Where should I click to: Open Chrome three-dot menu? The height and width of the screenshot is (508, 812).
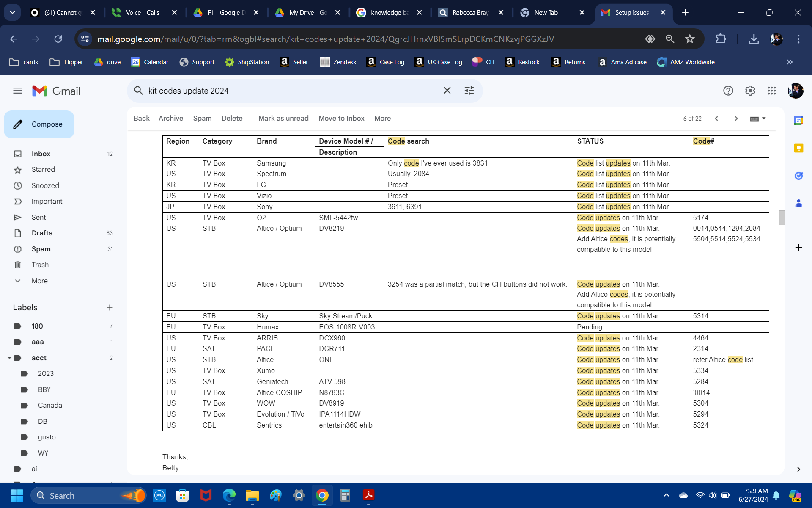(798, 39)
